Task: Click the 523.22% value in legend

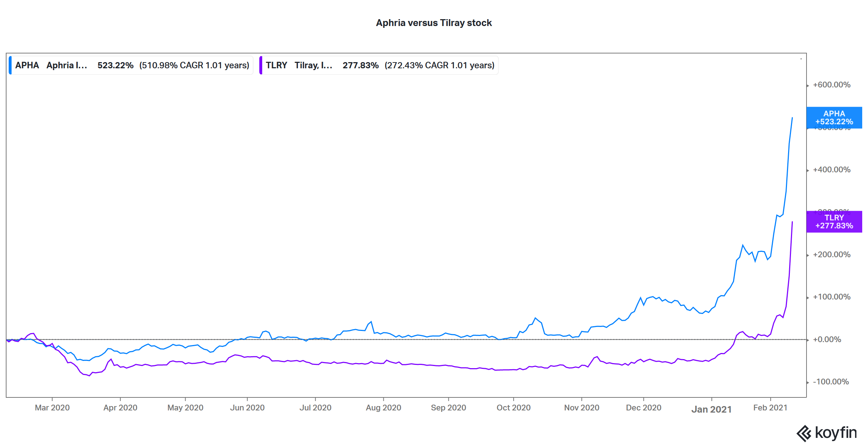Action: (115, 65)
